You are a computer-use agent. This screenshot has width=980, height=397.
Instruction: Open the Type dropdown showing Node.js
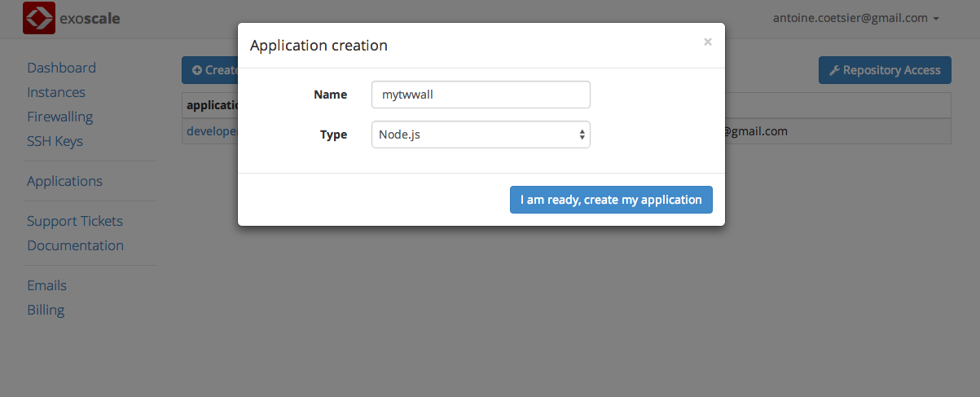pos(481,135)
